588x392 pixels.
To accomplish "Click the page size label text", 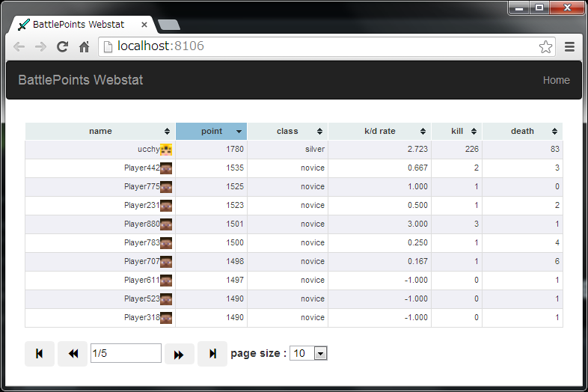I will click(x=258, y=353).
